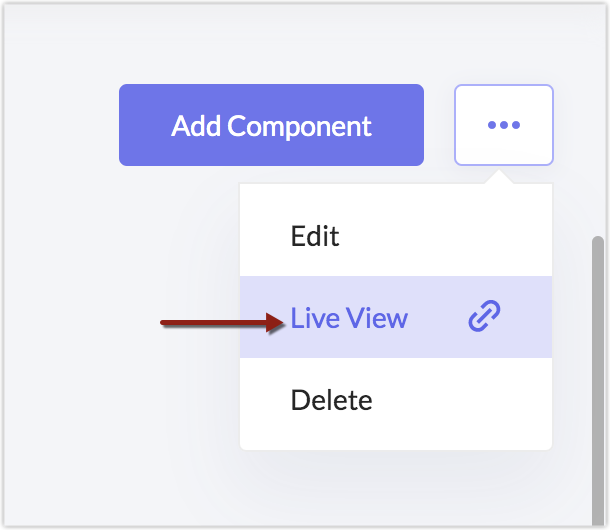Collapse the menu using the three-dot button
This screenshot has height=530, width=610.
503,125
